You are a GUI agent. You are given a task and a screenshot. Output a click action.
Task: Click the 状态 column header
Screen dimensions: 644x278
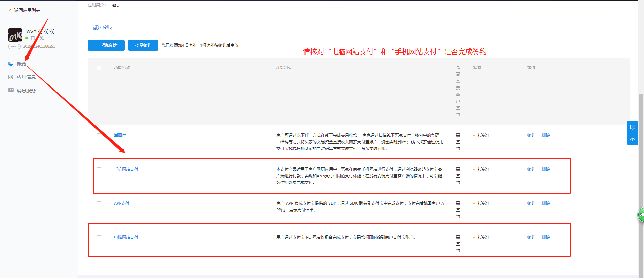(477, 68)
